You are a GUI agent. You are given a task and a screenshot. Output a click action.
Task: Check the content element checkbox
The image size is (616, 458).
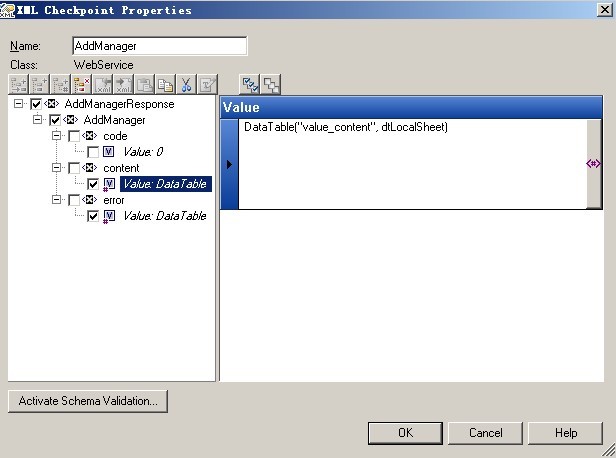[74, 168]
